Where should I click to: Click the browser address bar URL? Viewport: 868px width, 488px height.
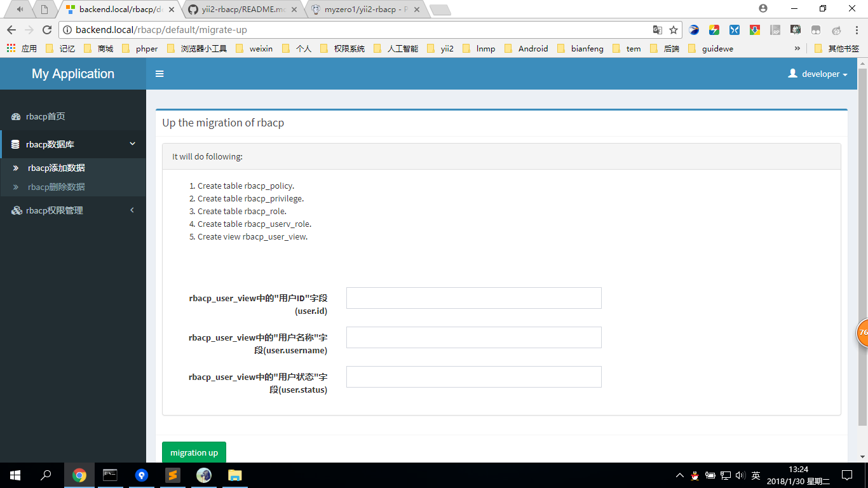pos(161,30)
